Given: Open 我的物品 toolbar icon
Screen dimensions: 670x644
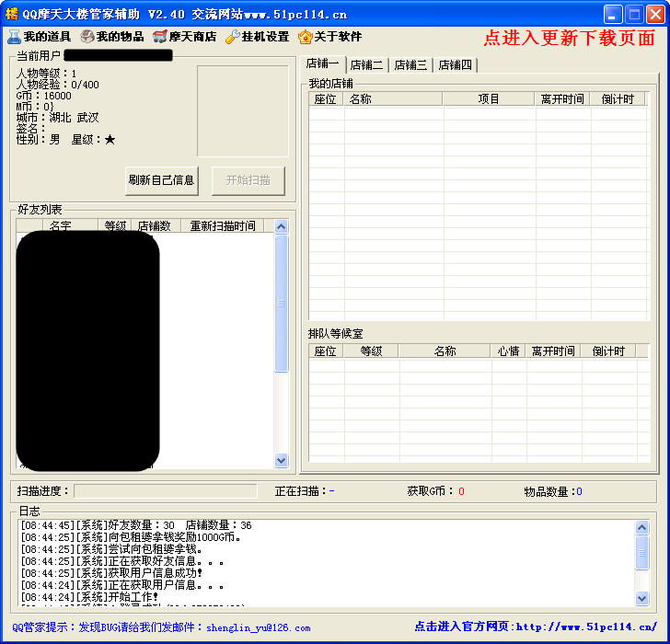Looking at the screenshot, I should pyautogui.click(x=87, y=37).
